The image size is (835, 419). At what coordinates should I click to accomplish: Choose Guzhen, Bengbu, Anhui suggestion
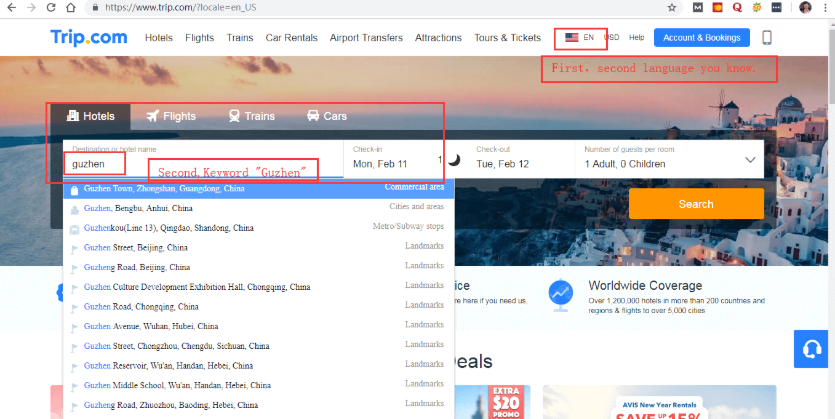point(138,208)
